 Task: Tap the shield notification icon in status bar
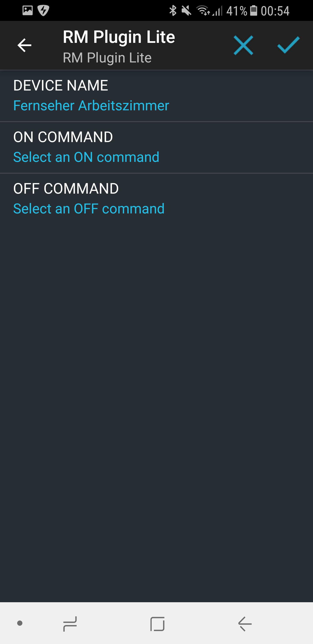43,10
